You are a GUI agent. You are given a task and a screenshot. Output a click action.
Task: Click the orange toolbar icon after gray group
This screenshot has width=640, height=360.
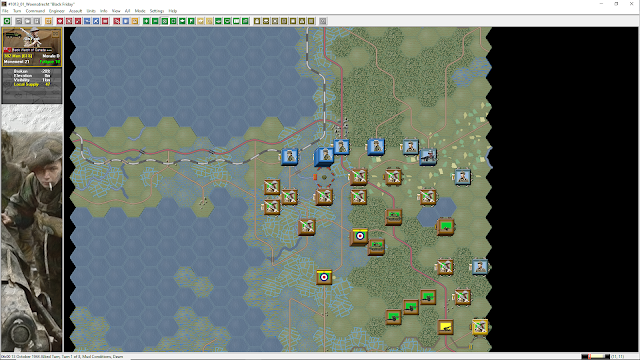[48, 21]
